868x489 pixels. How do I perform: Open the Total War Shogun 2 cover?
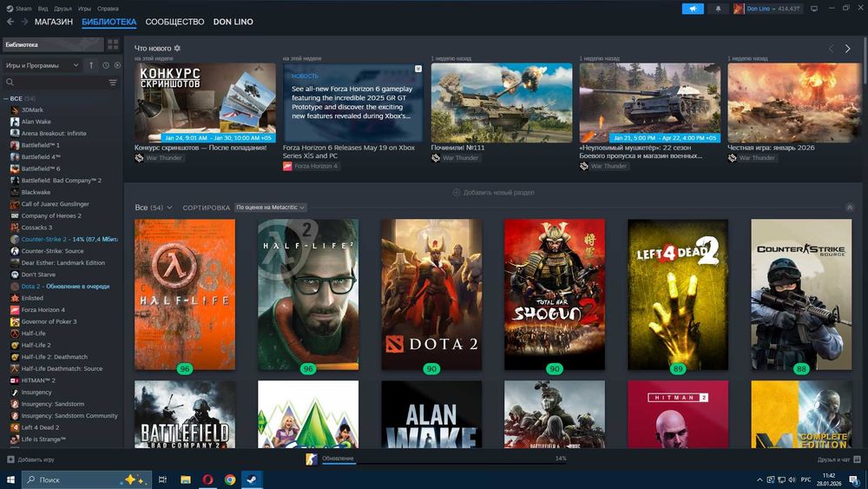point(555,294)
